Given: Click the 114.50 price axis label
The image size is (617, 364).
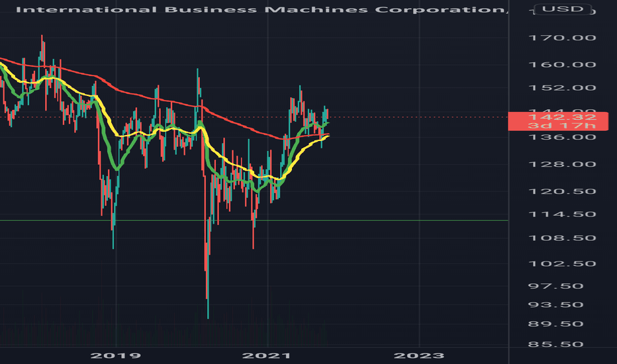Looking at the screenshot, I should click(x=562, y=214).
